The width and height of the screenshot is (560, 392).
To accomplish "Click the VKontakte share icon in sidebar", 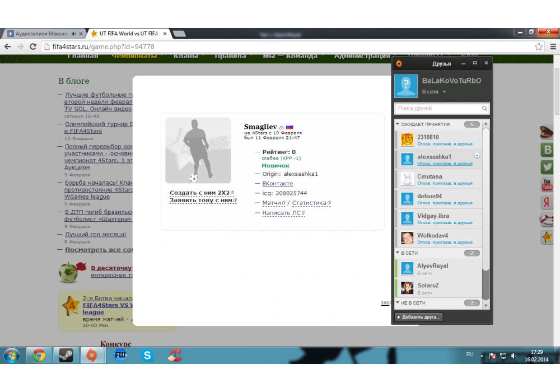I will click(547, 150).
